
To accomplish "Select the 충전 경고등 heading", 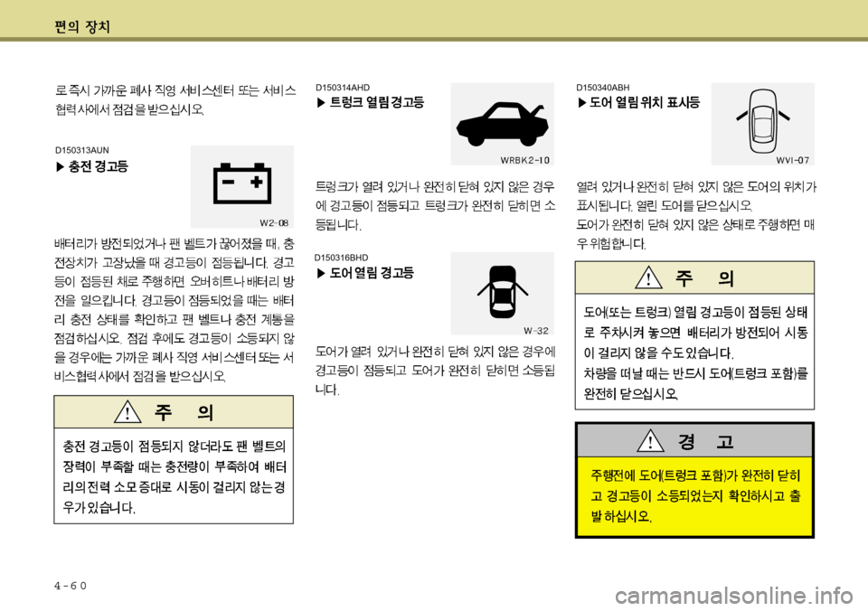I will (x=99, y=166).
